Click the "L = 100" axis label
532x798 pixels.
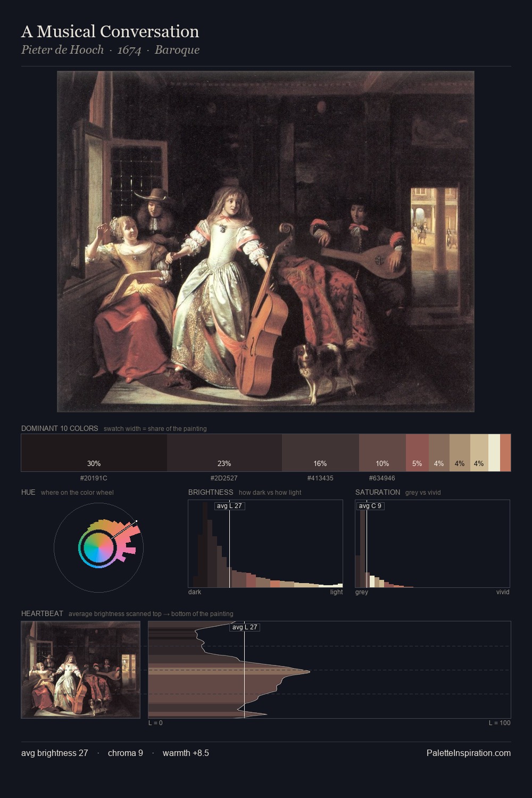coord(500,723)
